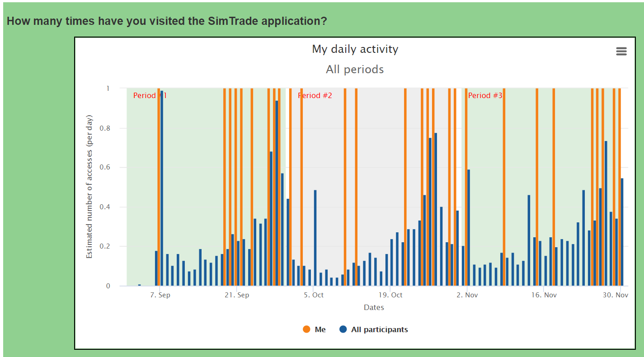Viewport: 644px width, 357px height.
Task: Click the '30. Nov' date label
Action: click(x=616, y=295)
